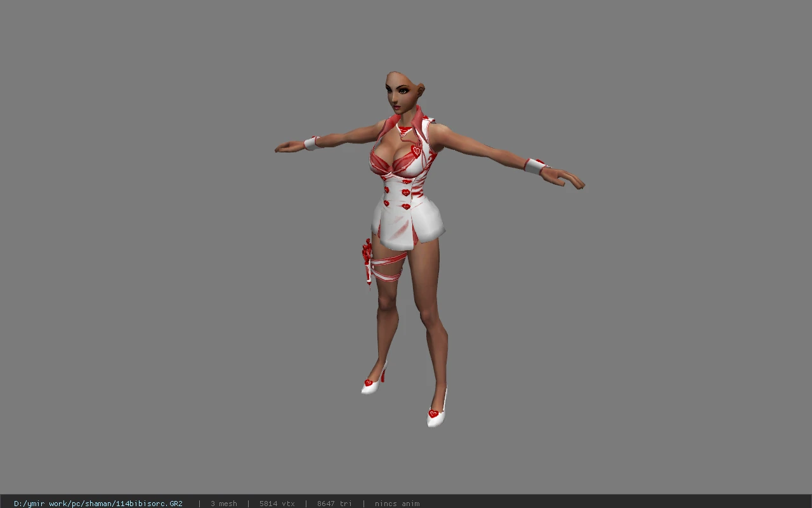Image resolution: width=812 pixels, height=508 pixels.
Task: Click the file path 114bibisorc.GR2 in status bar
Action: [x=98, y=504]
